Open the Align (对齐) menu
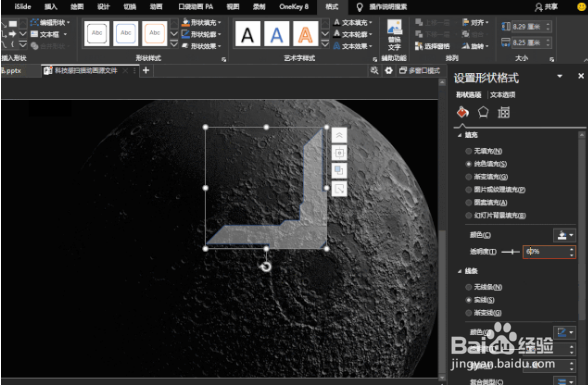The height and width of the screenshot is (385, 588). point(475,22)
